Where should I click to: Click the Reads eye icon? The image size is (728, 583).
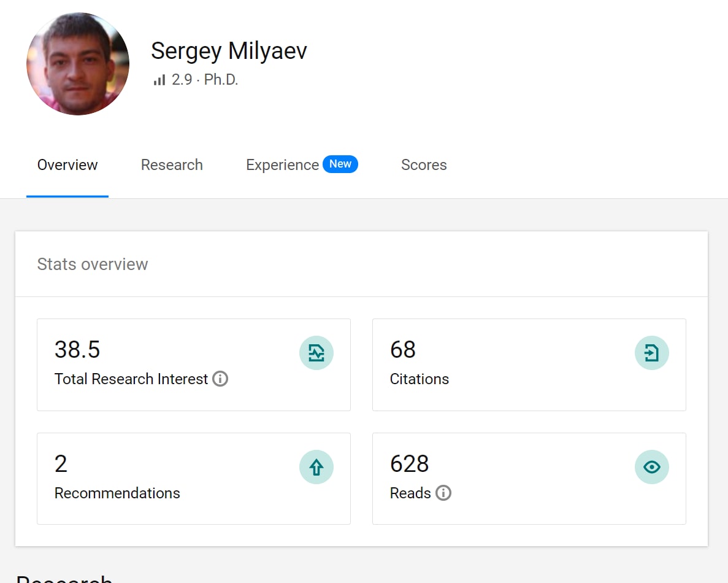pos(652,467)
